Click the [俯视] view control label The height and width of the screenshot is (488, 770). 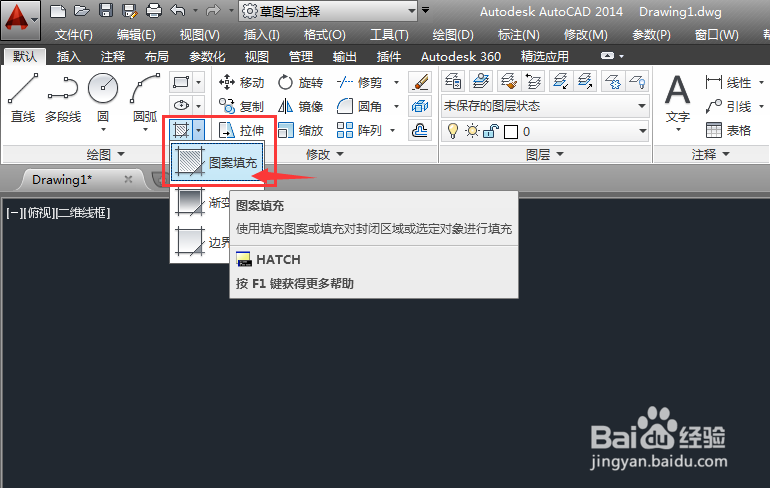click(x=40, y=213)
